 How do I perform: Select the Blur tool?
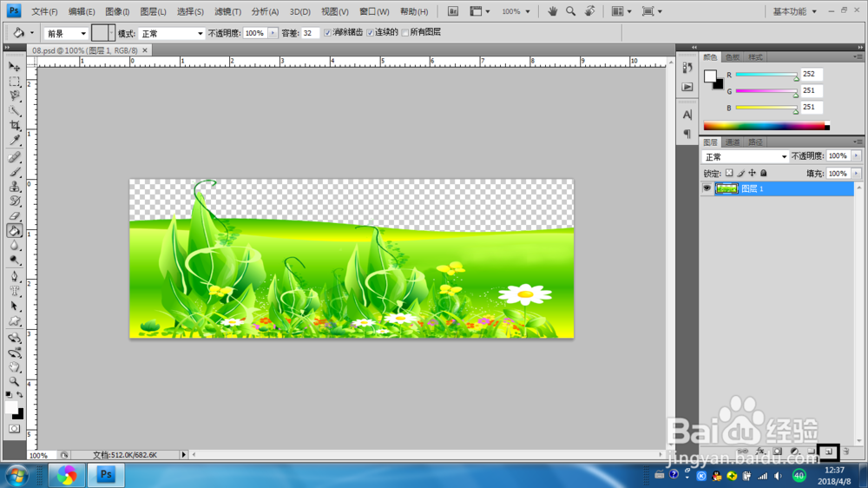click(15, 246)
